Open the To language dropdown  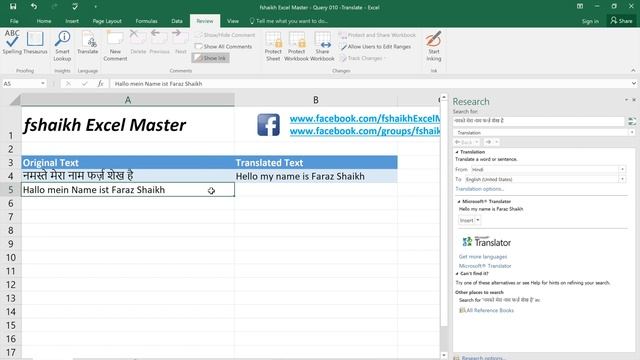622,179
